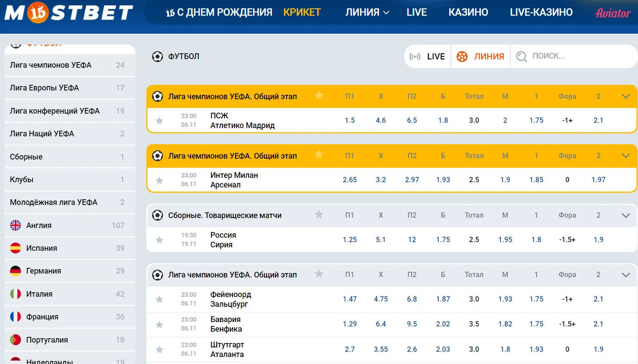638x364 pixels.
Task: Click the soccer ball icon beside ФУТБОЛ heading
Action: click(157, 56)
